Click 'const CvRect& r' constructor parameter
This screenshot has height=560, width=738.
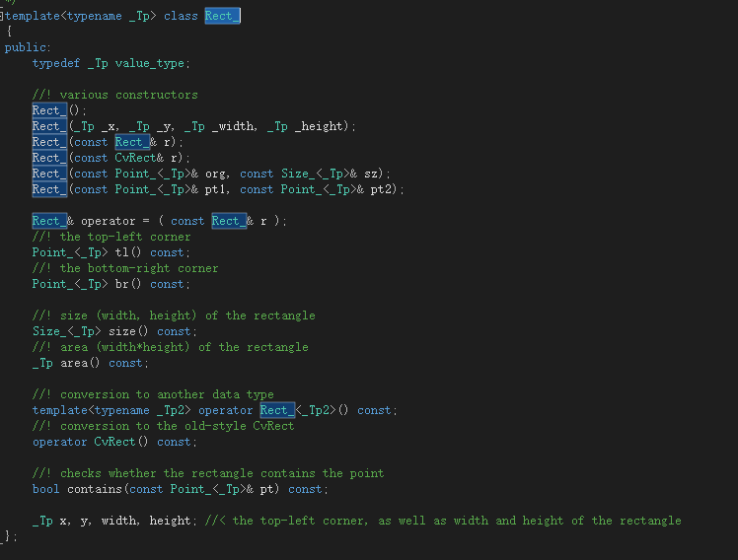(125, 158)
